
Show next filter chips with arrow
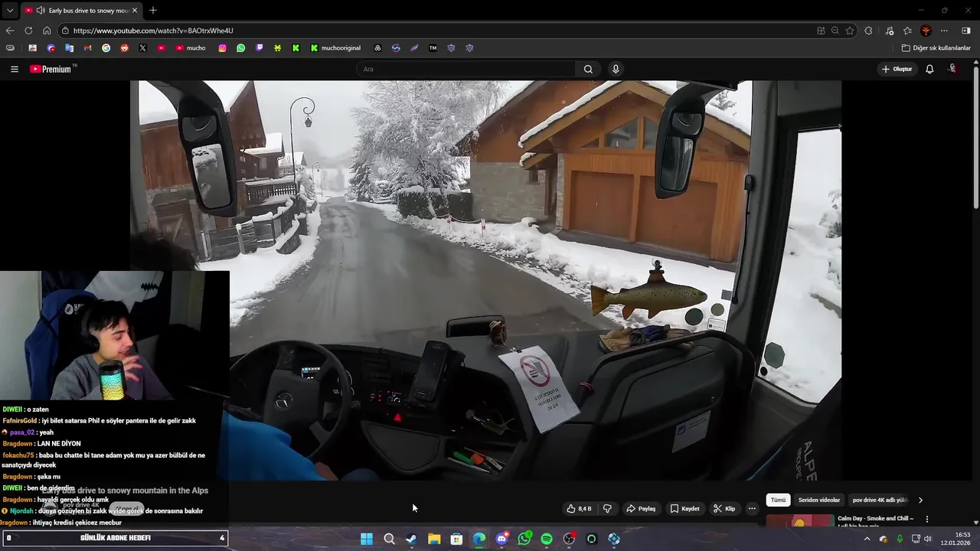[920, 500]
